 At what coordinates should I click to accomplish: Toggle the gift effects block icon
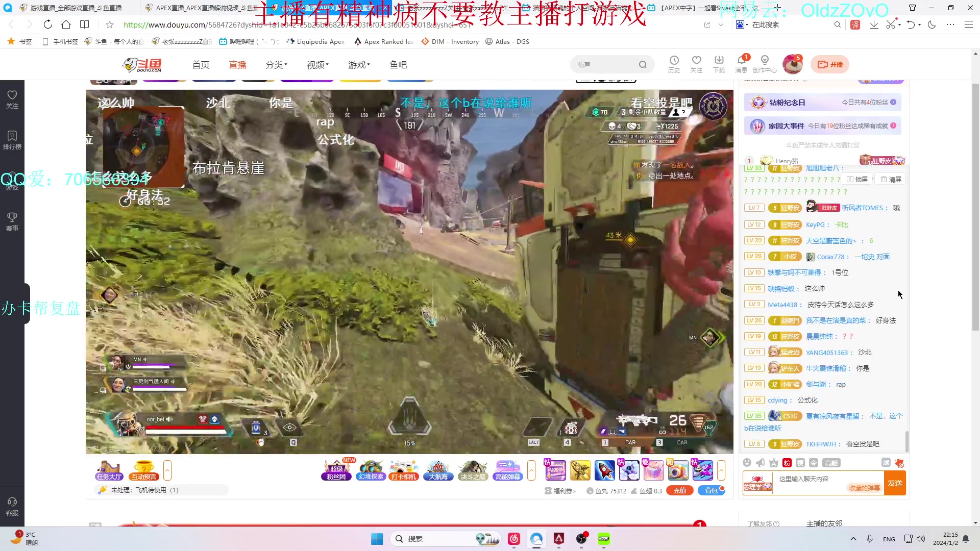click(x=899, y=463)
